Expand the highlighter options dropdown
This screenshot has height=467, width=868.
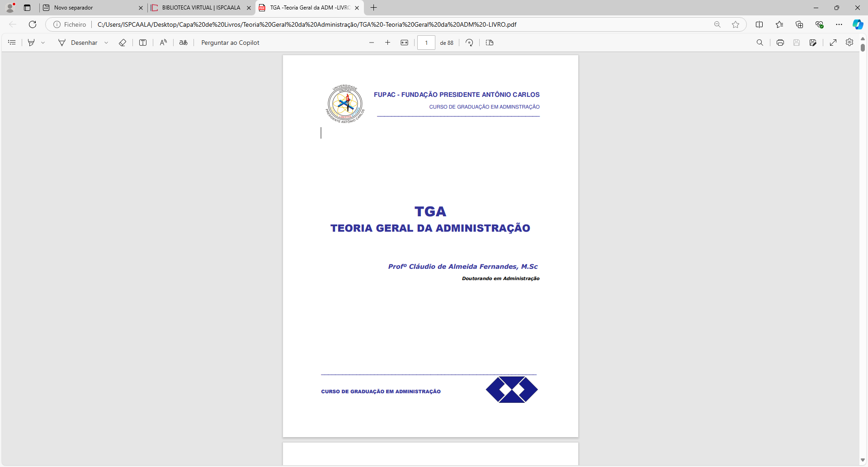pyautogui.click(x=43, y=43)
